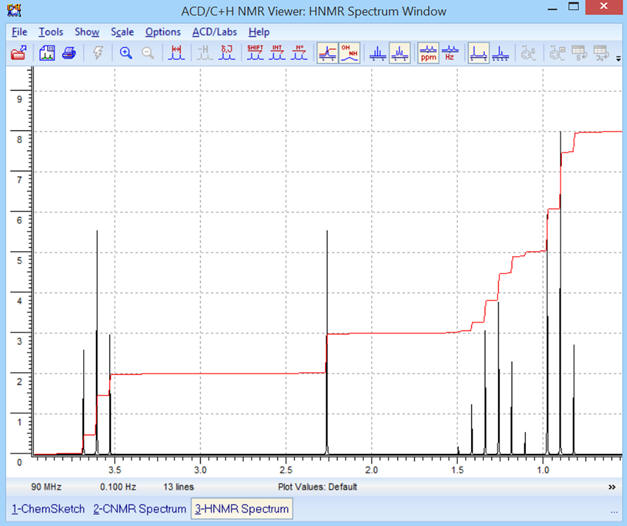Screen dimensions: 627x526
Task: Open the ACD/Labs menu
Action: coord(214,32)
